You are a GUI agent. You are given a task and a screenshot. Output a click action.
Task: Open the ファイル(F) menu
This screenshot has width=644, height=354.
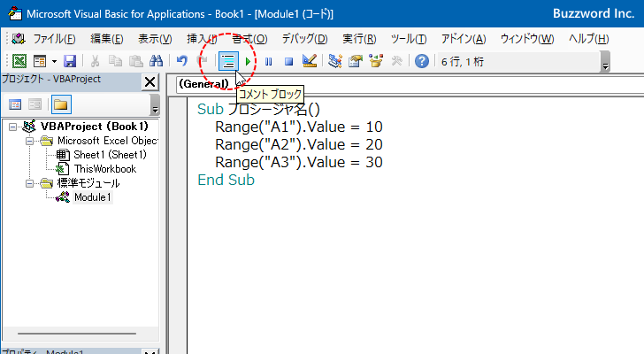[x=54, y=39]
